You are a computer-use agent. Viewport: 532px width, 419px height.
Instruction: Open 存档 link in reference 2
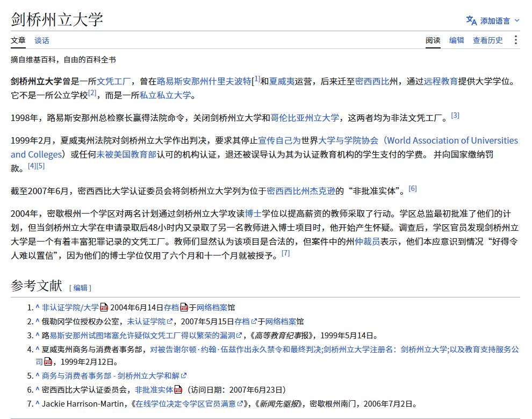tap(242, 321)
